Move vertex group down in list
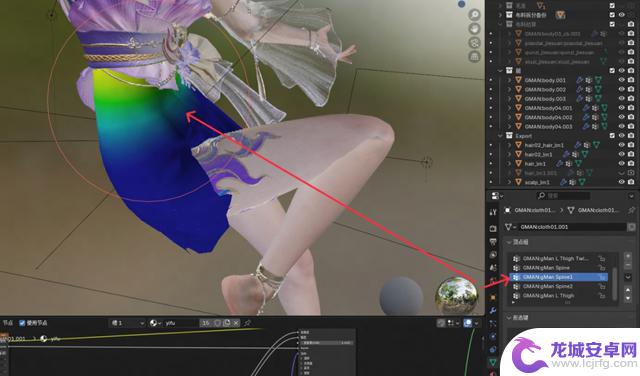 click(x=628, y=298)
